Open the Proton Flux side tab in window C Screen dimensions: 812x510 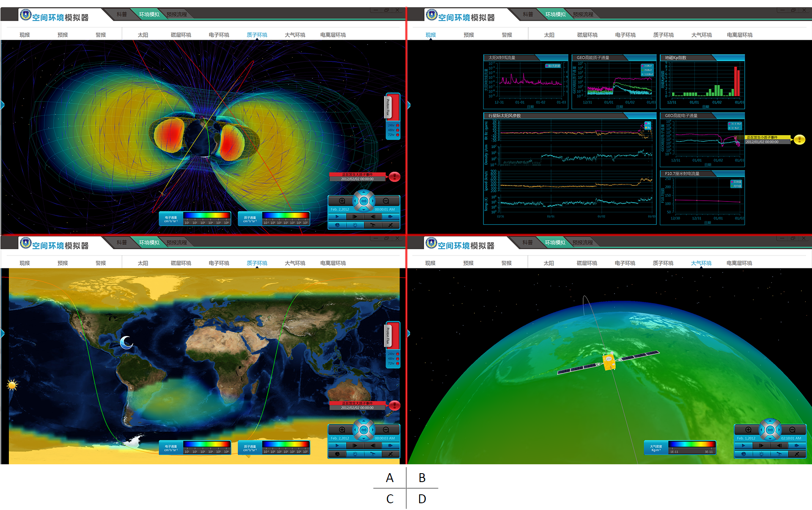(x=388, y=336)
